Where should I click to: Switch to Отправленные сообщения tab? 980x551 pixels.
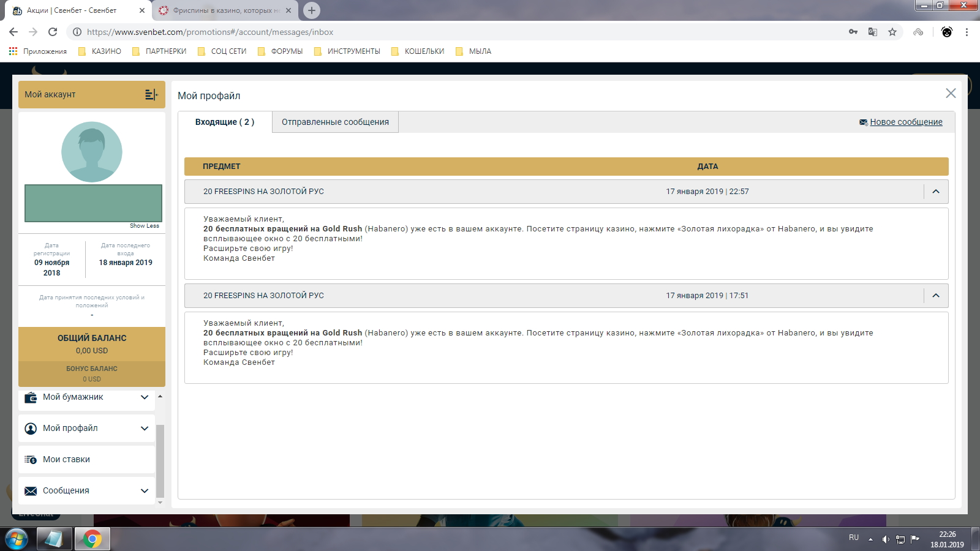click(x=335, y=122)
